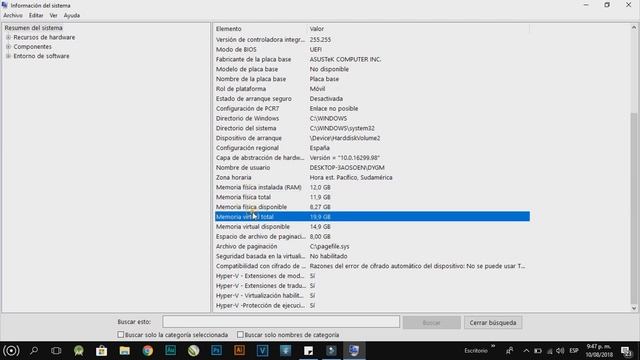
Task: Select Recursos de hardware label
Action: [x=44, y=37]
